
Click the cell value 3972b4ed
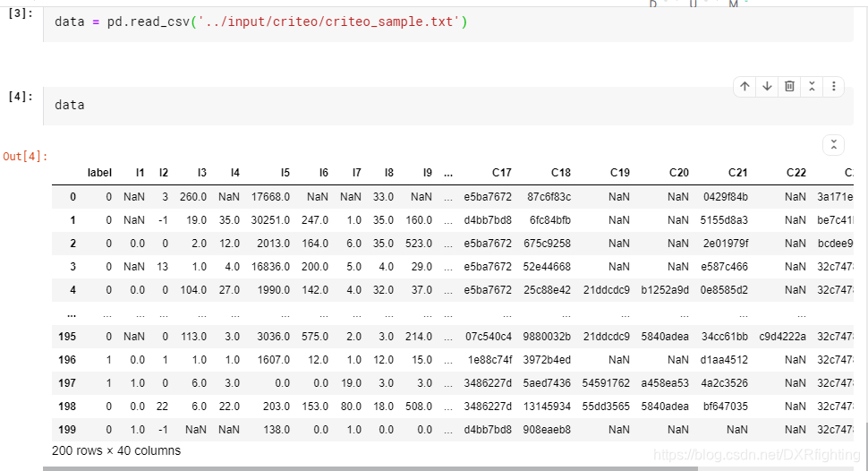pos(547,360)
